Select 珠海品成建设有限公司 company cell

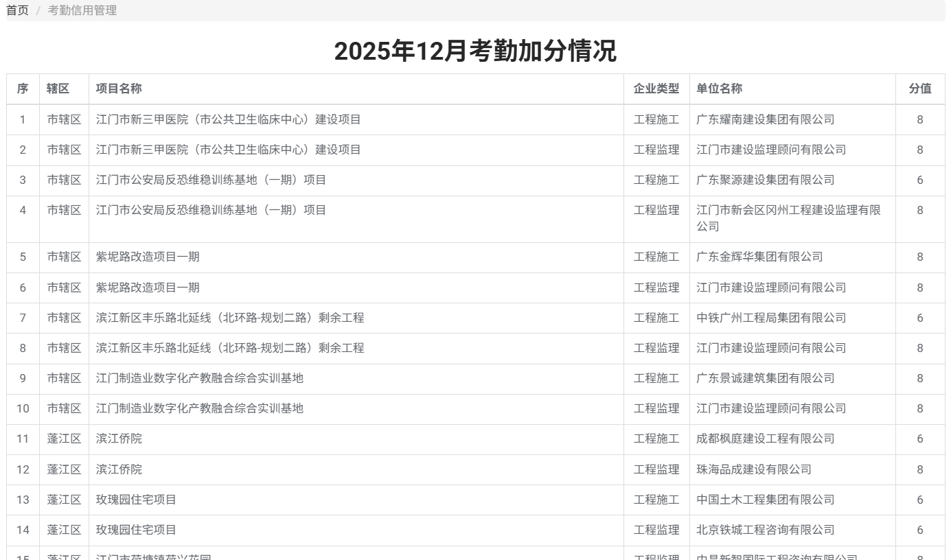[753, 469]
